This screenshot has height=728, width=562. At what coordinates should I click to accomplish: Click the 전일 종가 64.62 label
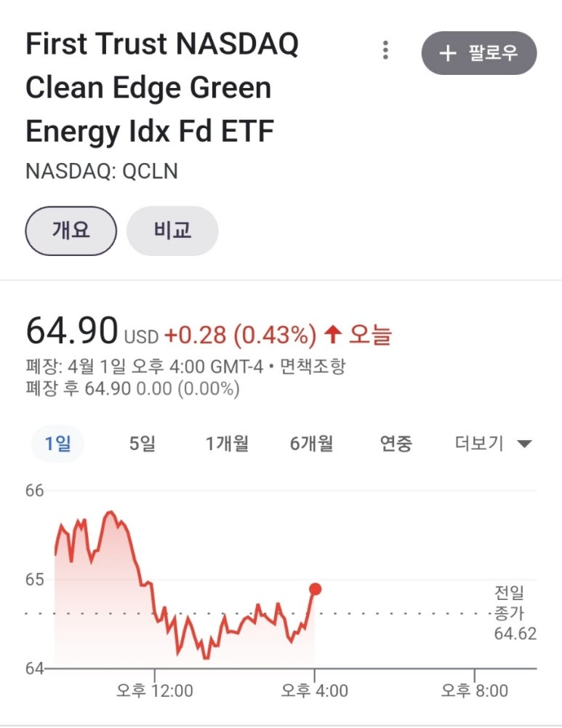[x=515, y=613]
